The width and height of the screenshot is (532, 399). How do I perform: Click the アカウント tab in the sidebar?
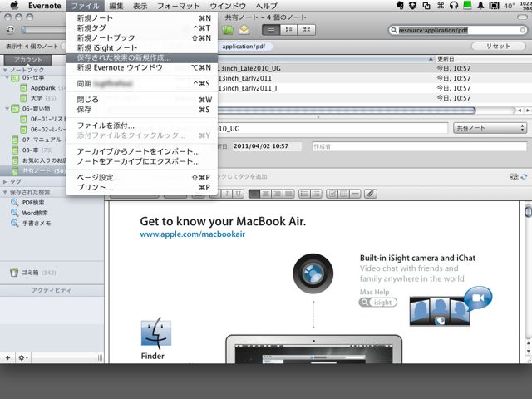(x=27, y=60)
